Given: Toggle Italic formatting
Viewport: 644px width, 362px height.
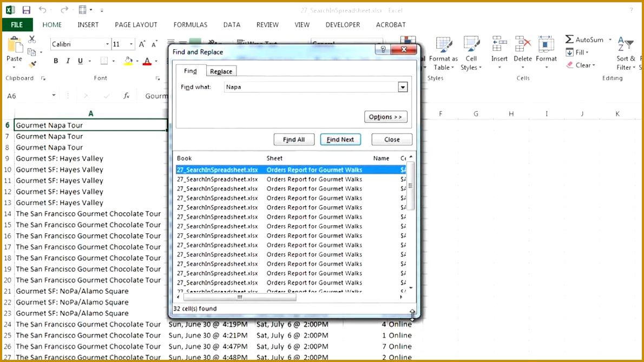Looking at the screenshot, I should click(x=68, y=61).
